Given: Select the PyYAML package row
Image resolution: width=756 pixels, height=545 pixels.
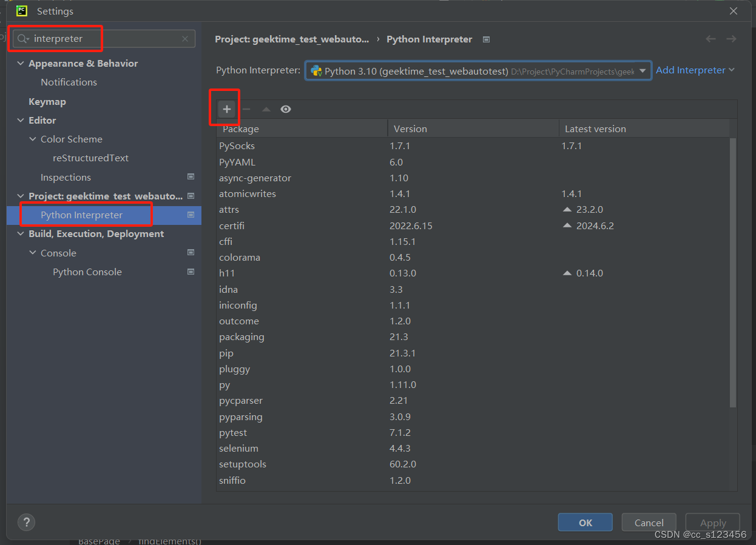Looking at the screenshot, I should (x=473, y=162).
